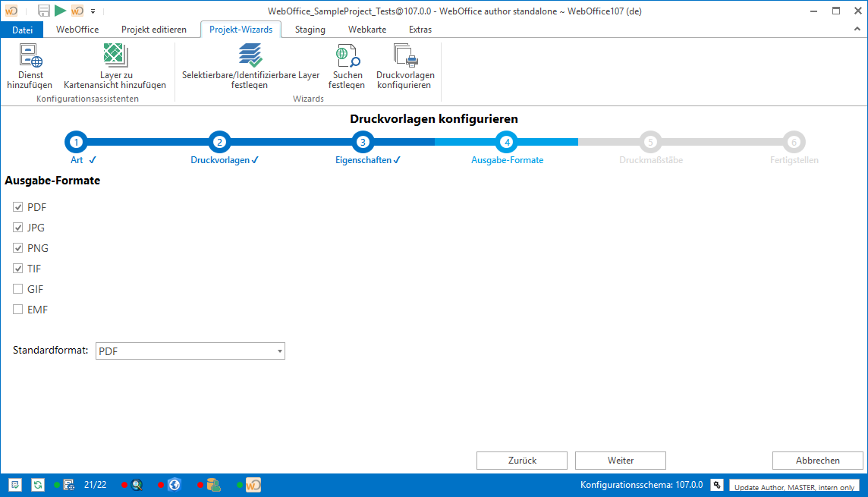Check the EMF output format

(17, 309)
